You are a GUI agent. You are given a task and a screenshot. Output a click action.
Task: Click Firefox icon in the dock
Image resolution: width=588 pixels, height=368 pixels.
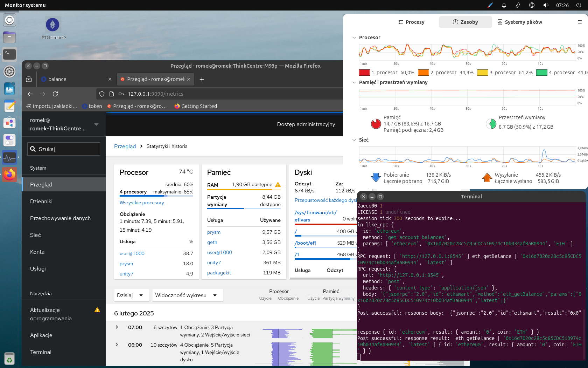(9, 175)
